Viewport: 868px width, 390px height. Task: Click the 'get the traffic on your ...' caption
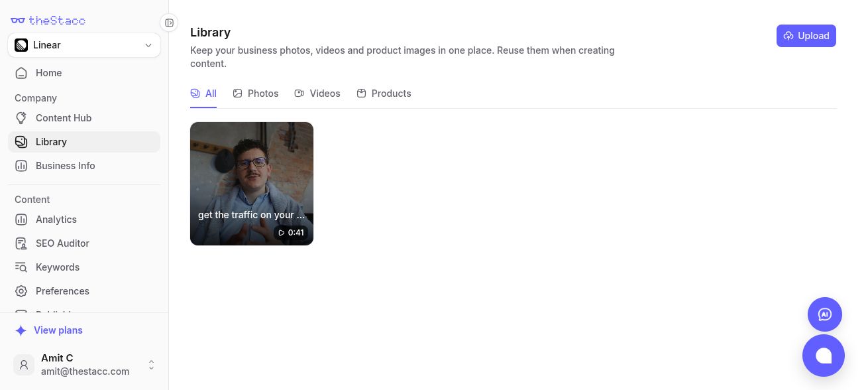point(252,215)
